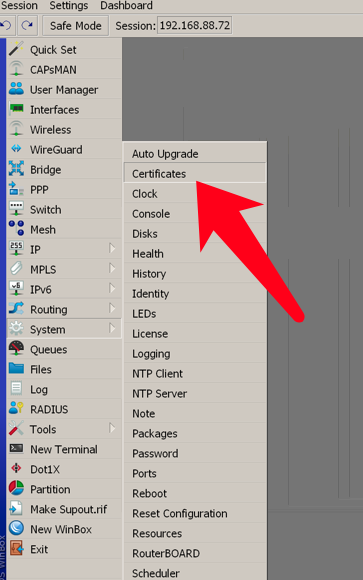Expand the MPLS submenu arrow

tap(112, 268)
